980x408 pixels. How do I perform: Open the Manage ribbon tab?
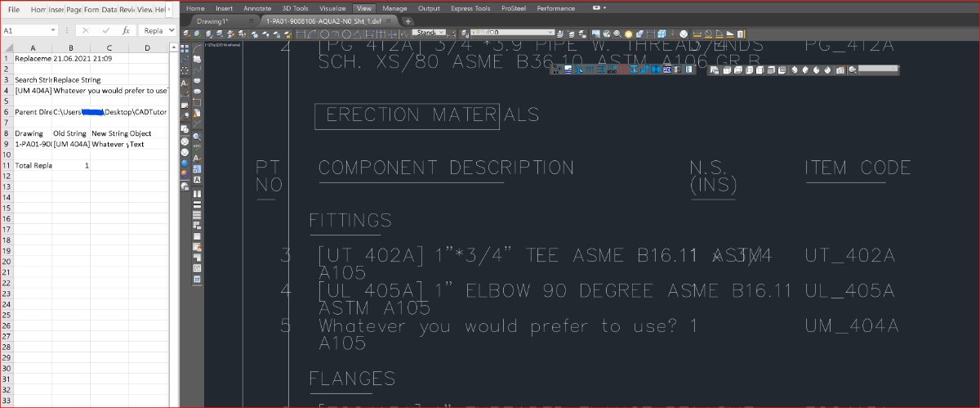pos(394,8)
